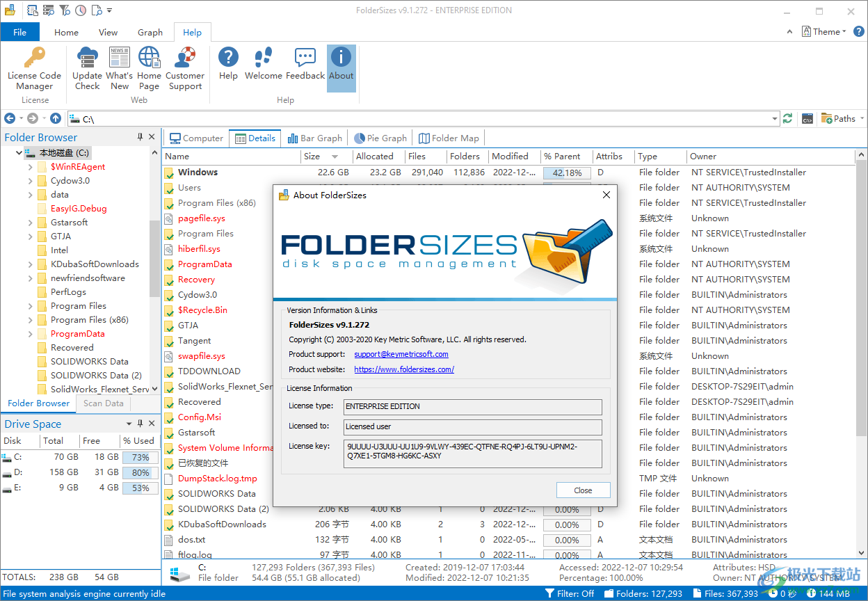Open the address bar path dropdown

coord(775,119)
